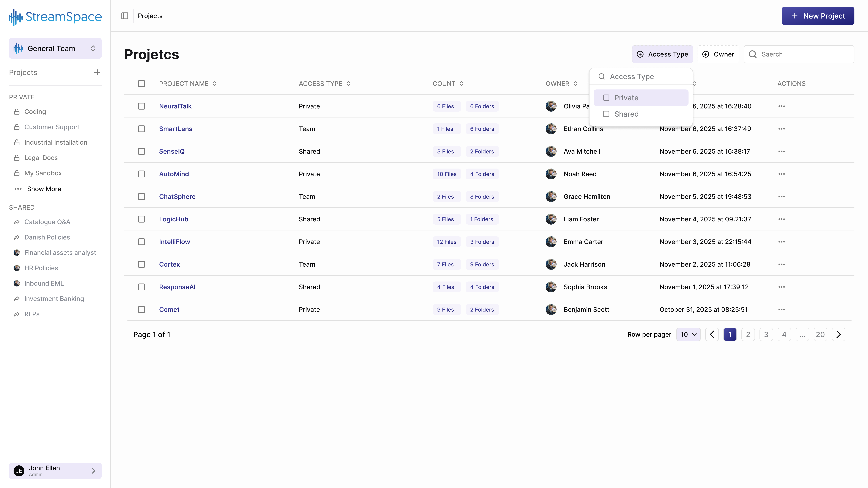Open rows per page dropdown
This screenshot has height=488, width=868.
[688, 334]
